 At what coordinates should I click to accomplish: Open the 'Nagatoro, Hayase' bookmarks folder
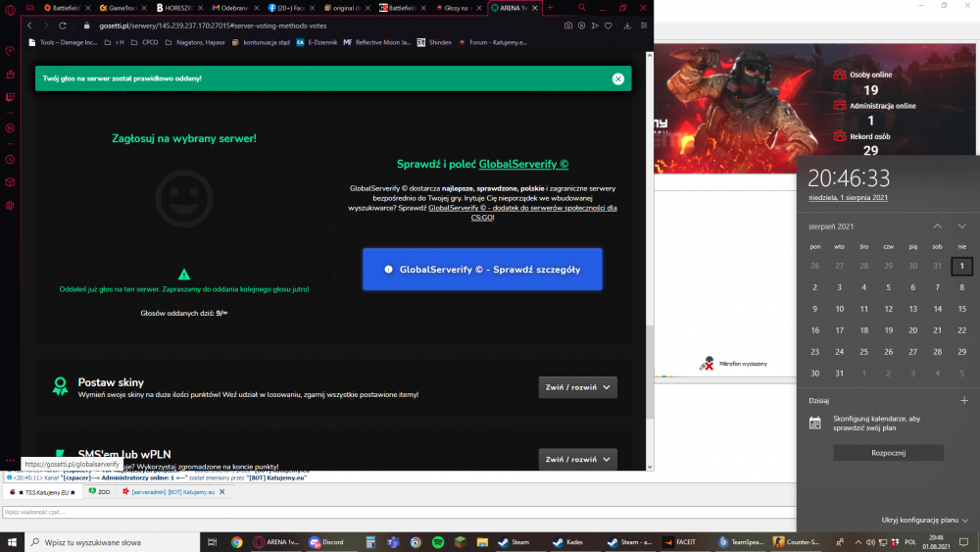point(195,42)
